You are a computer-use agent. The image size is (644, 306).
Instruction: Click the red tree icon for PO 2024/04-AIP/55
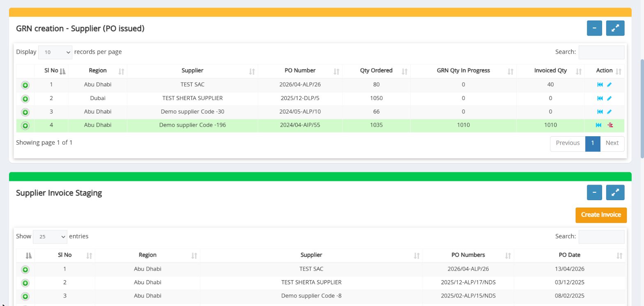(610, 125)
